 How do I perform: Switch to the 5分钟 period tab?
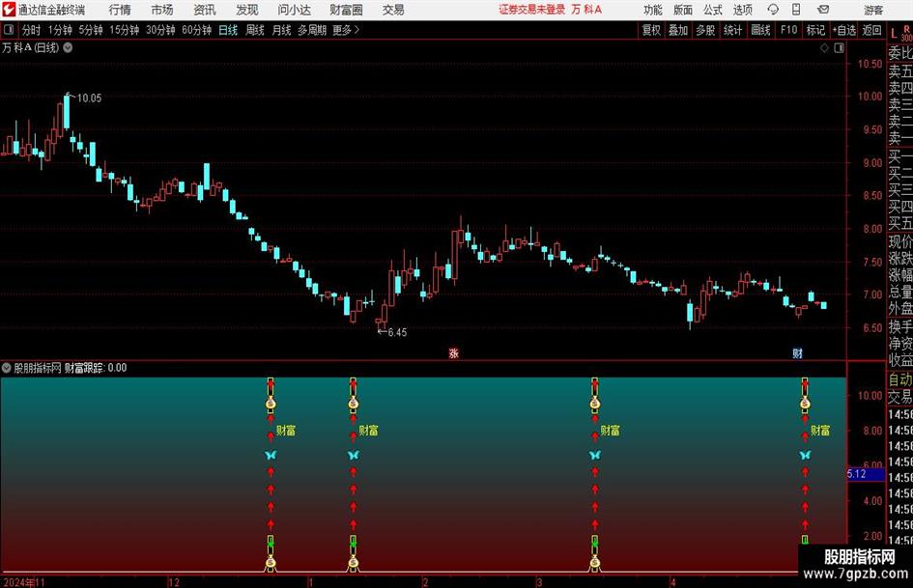pyautogui.click(x=91, y=30)
